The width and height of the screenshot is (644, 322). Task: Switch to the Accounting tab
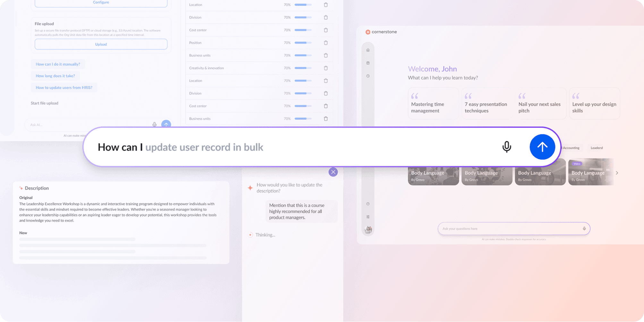point(571,148)
